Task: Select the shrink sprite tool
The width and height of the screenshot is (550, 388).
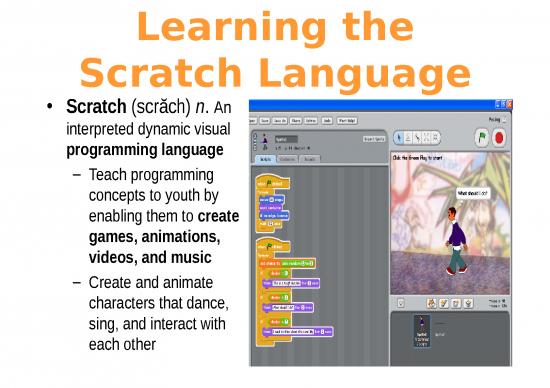Action: tap(435, 138)
